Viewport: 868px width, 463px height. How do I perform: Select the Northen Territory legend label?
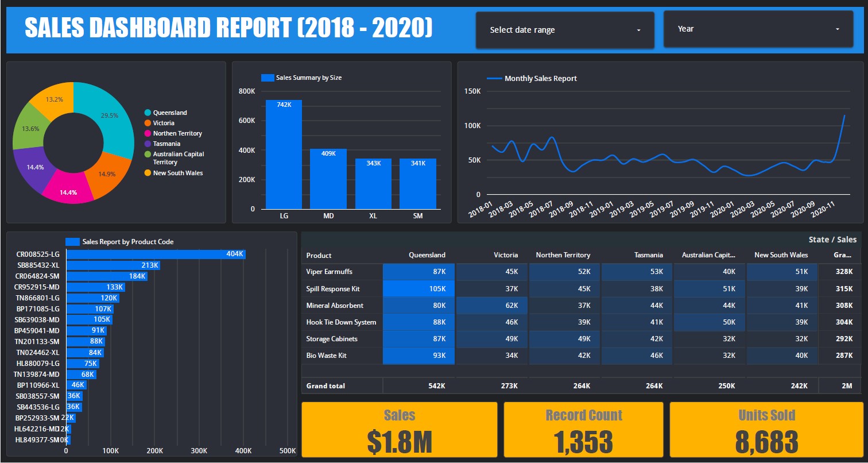177,133
